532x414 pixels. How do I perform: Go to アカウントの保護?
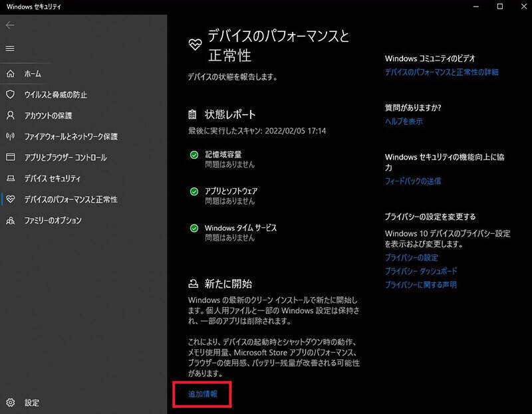(48, 116)
